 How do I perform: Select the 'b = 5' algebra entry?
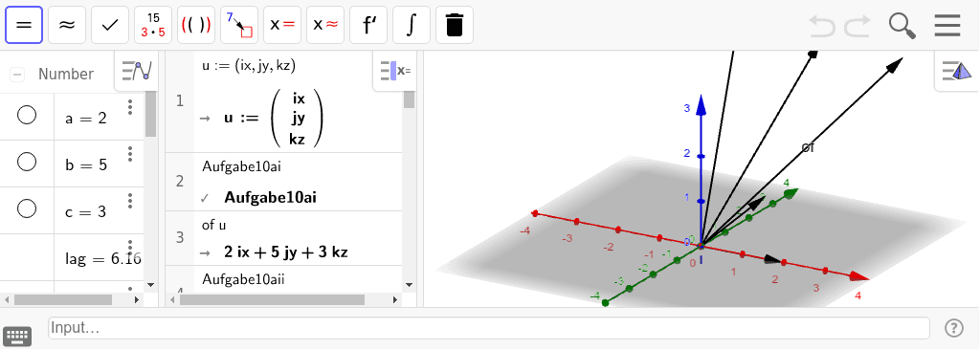pyautogui.click(x=85, y=165)
